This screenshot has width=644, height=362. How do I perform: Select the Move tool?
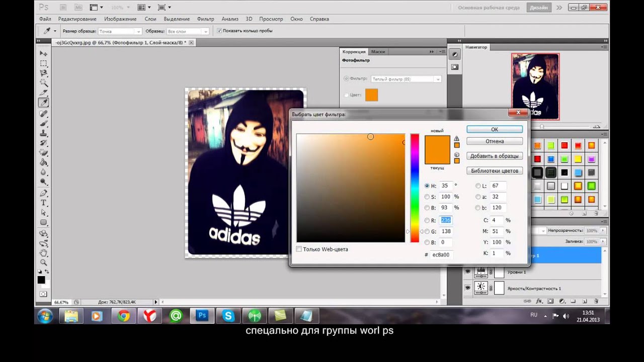(44, 53)
